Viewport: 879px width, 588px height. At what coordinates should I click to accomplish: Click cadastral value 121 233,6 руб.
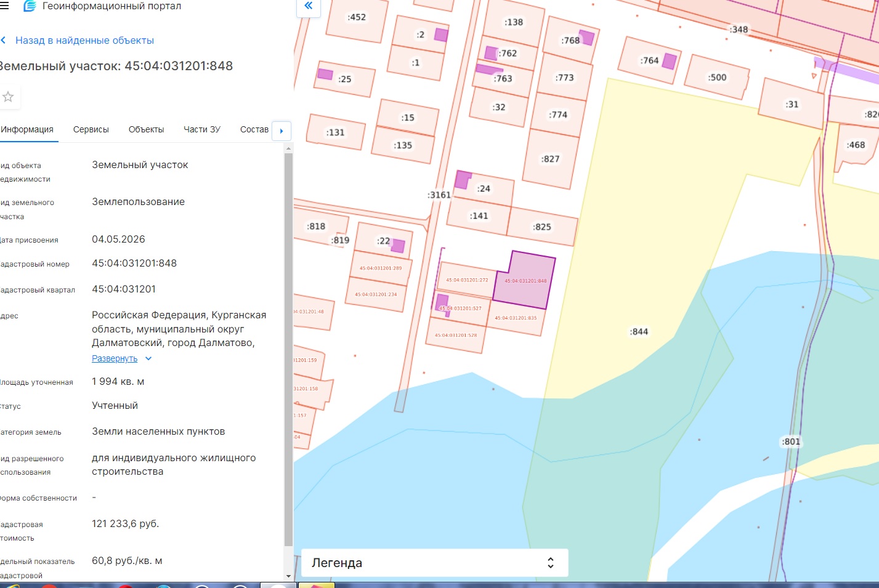[126, 523]
